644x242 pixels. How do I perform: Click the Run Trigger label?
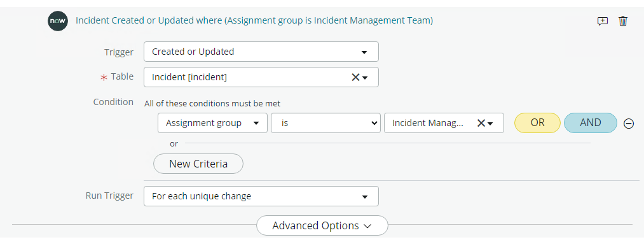click(109, 196)
